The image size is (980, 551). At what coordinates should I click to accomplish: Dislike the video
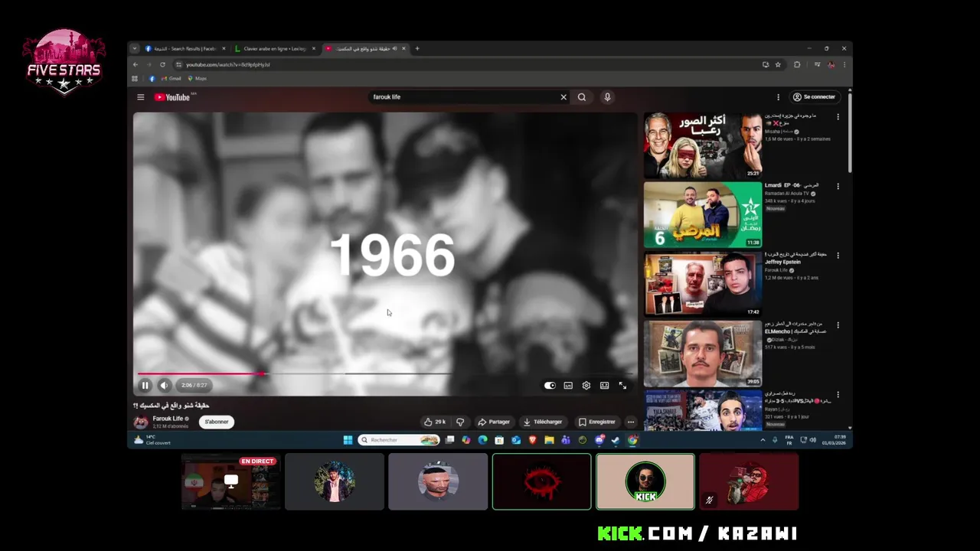point(460,422)
